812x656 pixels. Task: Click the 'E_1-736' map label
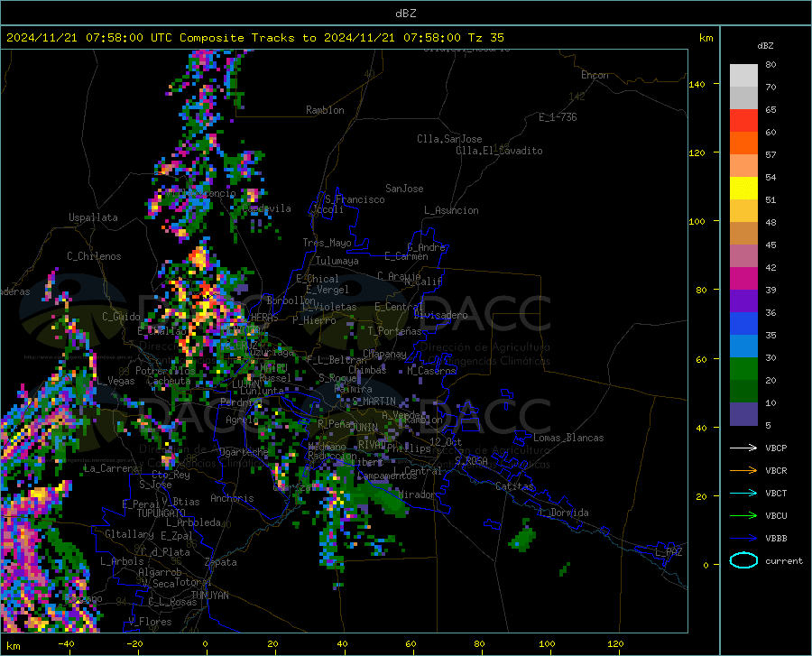pyautogui.click(x=558, y=117)
